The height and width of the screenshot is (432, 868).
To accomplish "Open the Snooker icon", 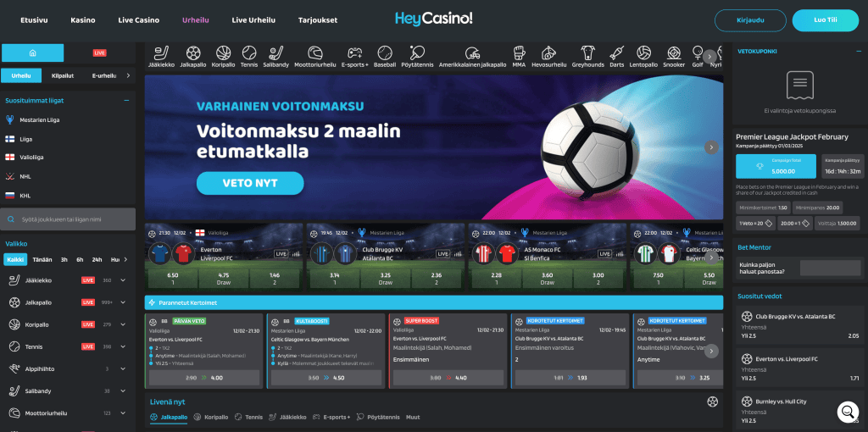I will pyautogui.click(x=674, y=57).
